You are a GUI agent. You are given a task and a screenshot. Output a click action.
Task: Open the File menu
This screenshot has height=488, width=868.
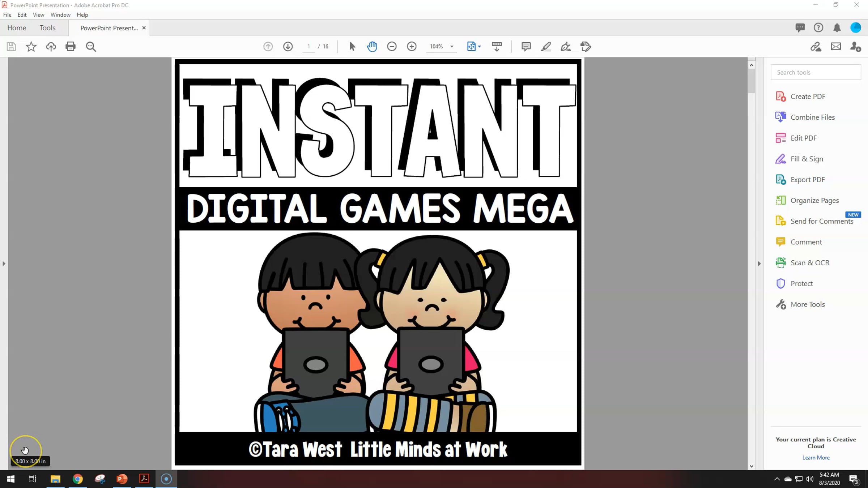click(x=7, y=15)
